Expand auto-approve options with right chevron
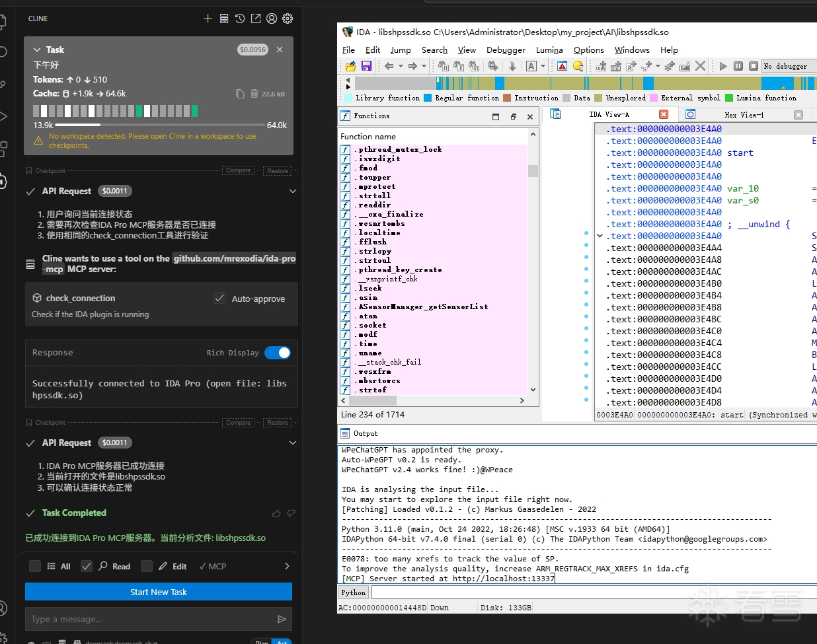Image resolution: width=817 pixels, height=644 pixels. pos(287,566)
